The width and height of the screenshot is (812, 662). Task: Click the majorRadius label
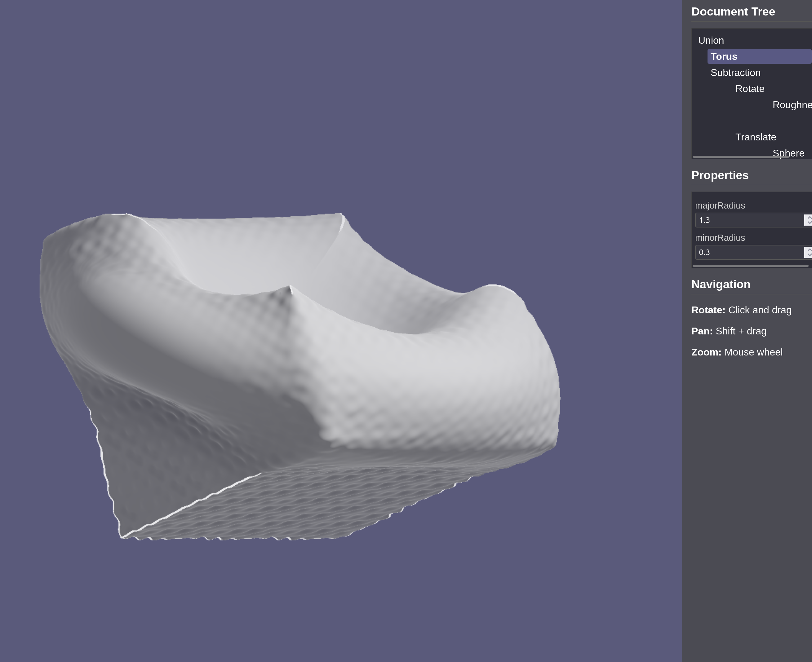pyautogui.click(x=720, y=205)
